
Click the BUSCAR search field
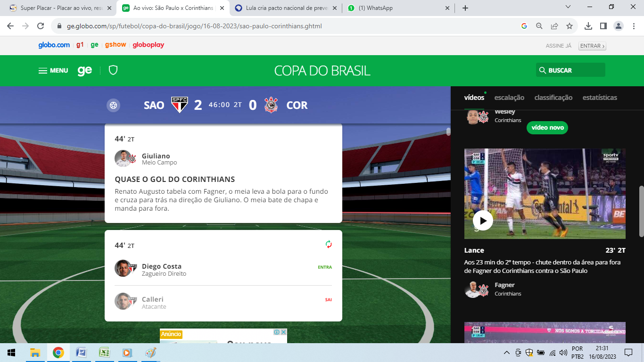pos(570,70)
